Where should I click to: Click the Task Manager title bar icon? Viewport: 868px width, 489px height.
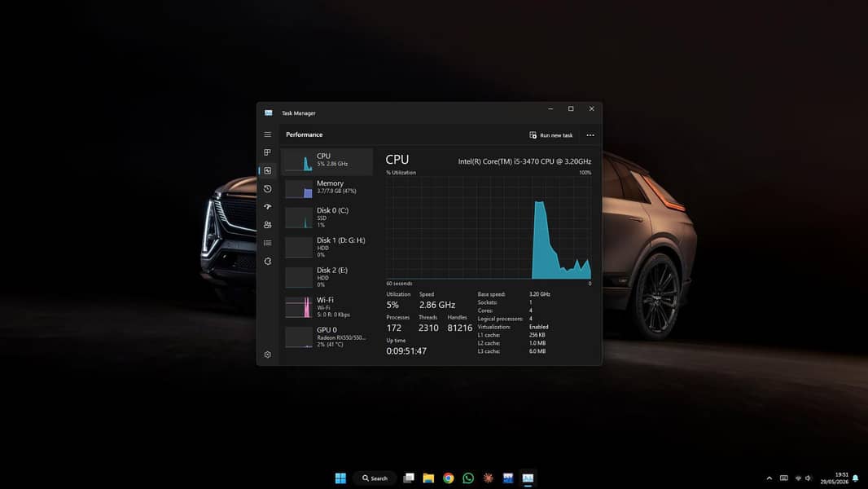[269, 113]
